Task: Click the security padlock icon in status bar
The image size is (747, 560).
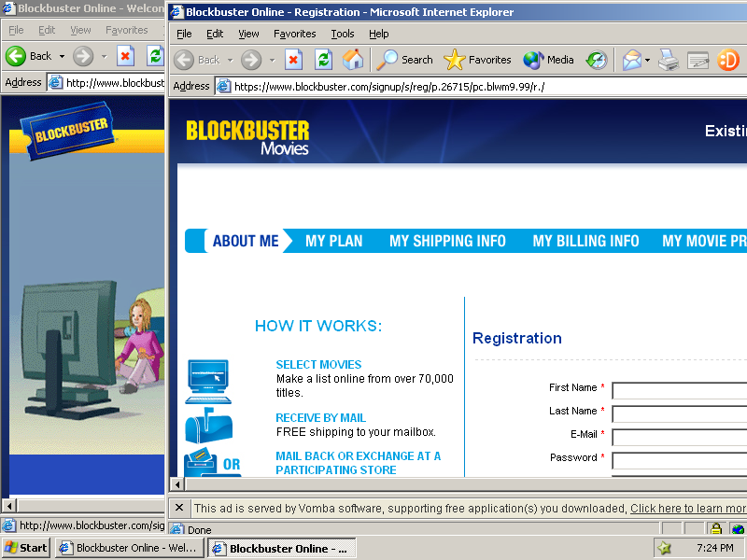Action: click(x=715, y=528)
